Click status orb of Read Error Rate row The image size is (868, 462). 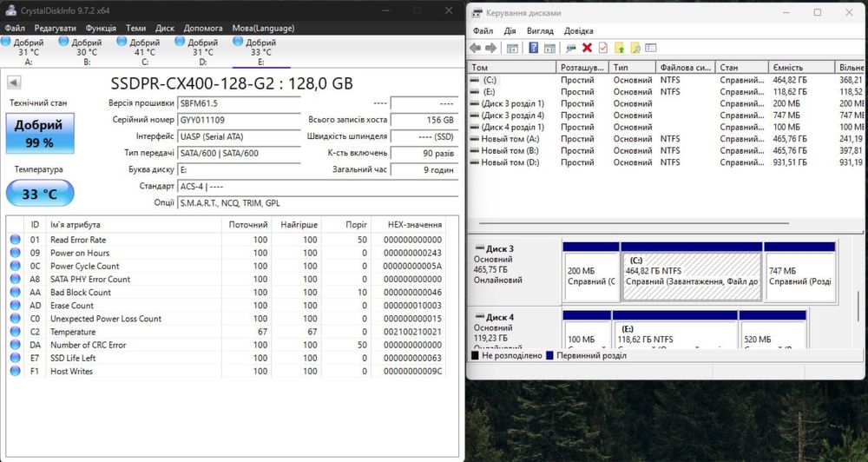click(15, 240)
